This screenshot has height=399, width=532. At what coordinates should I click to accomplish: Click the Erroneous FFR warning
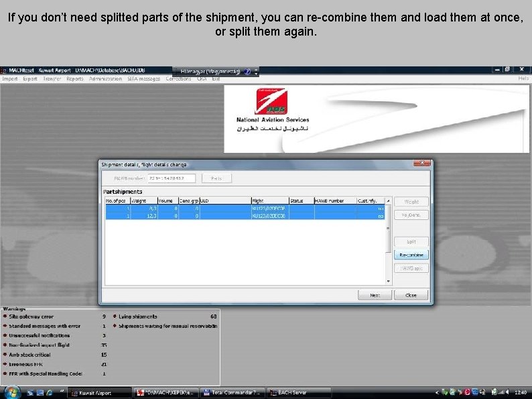(25, 364)
